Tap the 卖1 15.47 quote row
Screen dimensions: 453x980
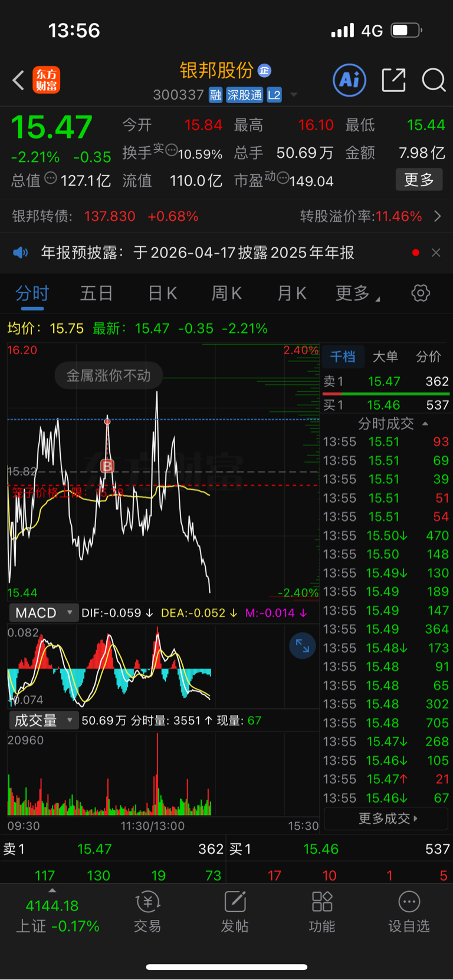tap(386, 381)
